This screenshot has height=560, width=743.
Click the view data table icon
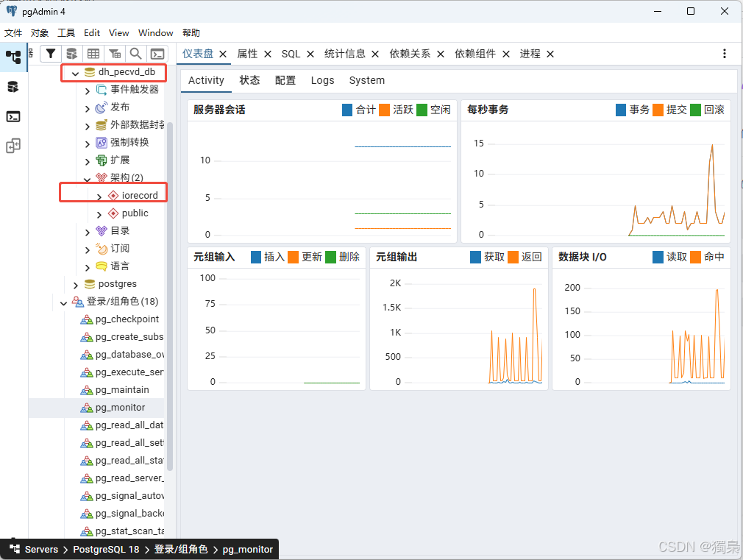point(93,54)
